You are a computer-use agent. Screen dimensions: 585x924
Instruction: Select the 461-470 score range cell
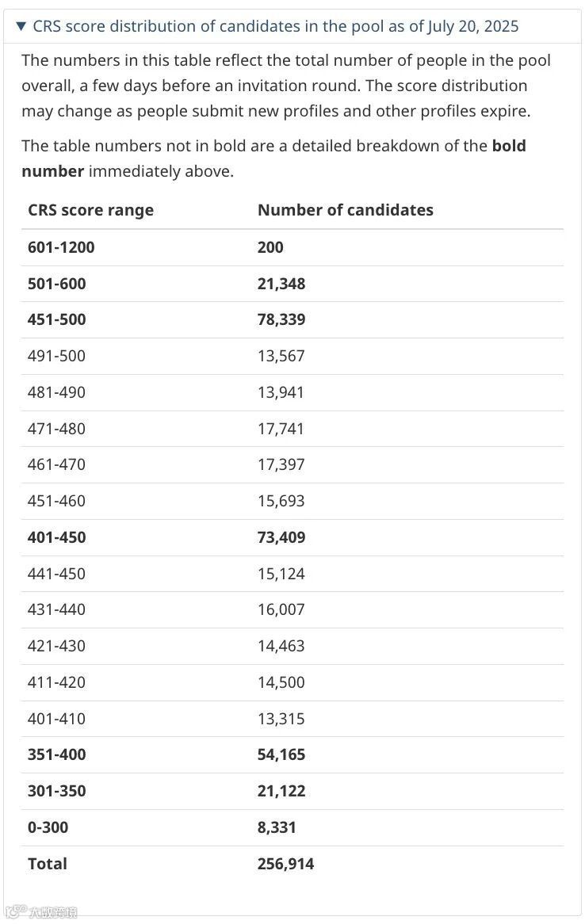56,464
